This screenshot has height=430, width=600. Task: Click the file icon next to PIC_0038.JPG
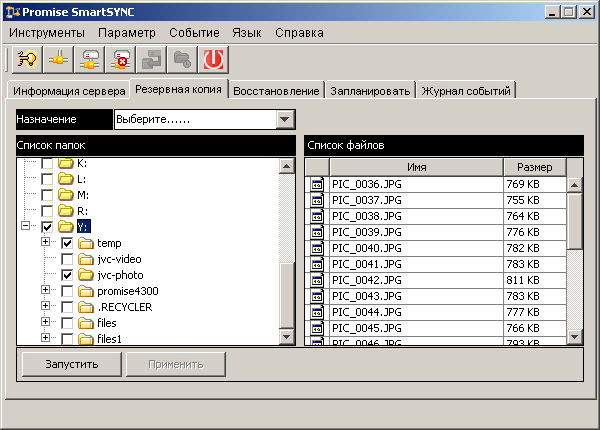click(317, 217)
